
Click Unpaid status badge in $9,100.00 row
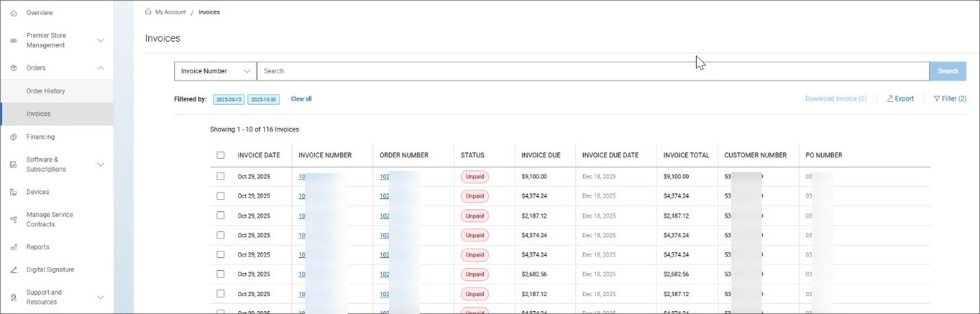click(475, 176)
